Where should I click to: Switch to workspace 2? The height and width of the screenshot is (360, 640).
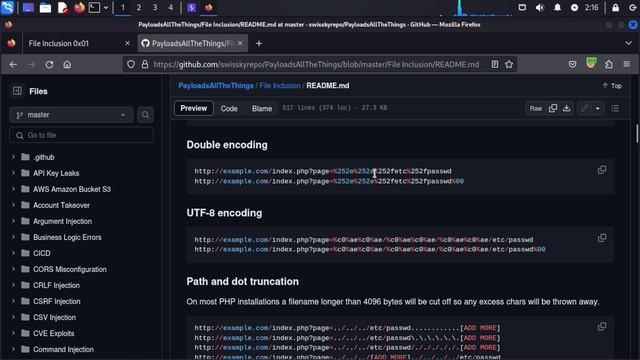(139, 7)
